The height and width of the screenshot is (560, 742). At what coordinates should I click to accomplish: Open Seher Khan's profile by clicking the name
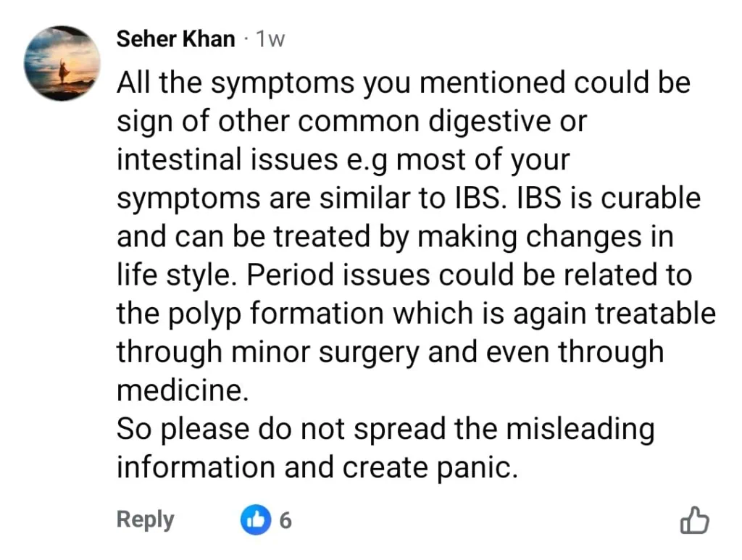pyautogui.click(x=175, y=39)
